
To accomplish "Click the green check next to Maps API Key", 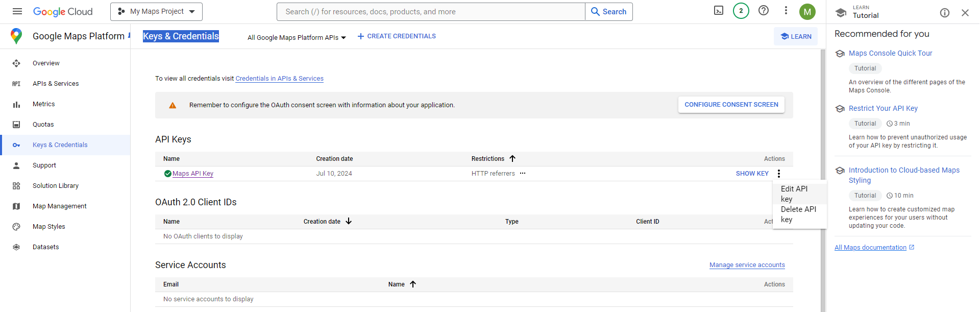I will pyautogui.click(x=167, y=174).
